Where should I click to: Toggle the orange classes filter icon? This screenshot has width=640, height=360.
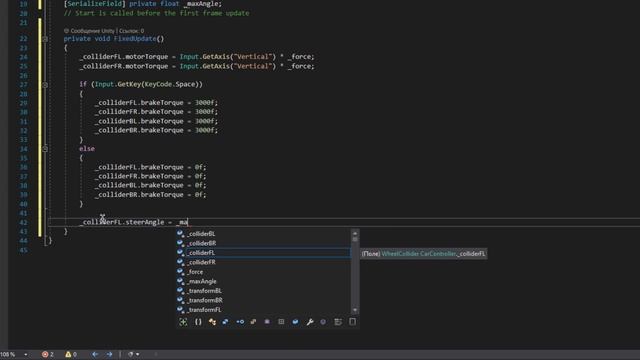click(212, 322)
